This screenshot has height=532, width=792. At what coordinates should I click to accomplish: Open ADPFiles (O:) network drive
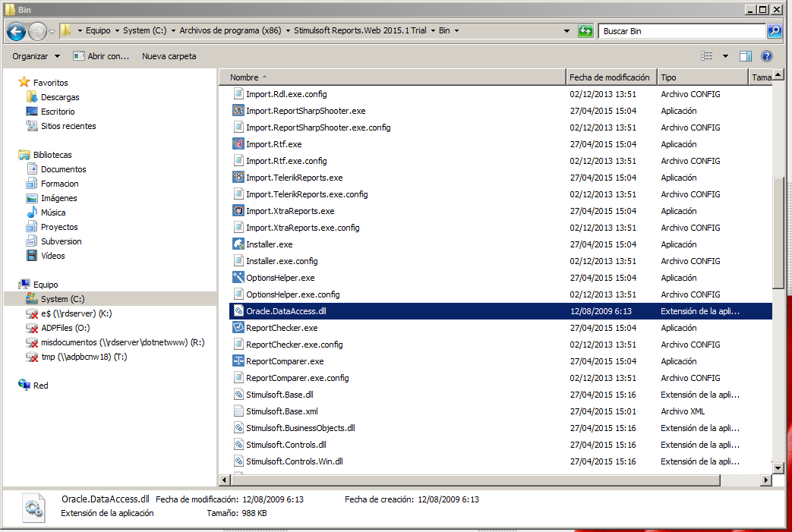65,328
